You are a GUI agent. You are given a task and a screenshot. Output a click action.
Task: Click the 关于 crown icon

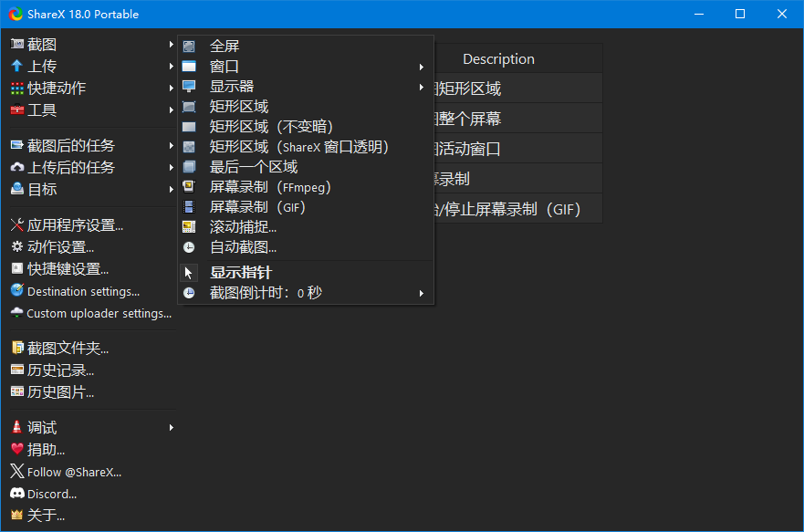click(17, 515)
